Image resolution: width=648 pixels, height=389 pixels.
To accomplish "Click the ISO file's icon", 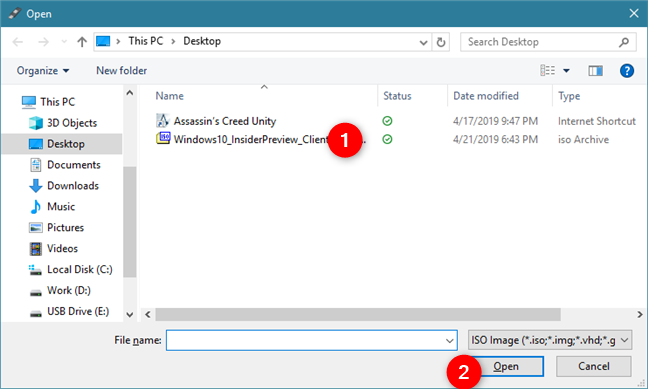I will [163, 138].
